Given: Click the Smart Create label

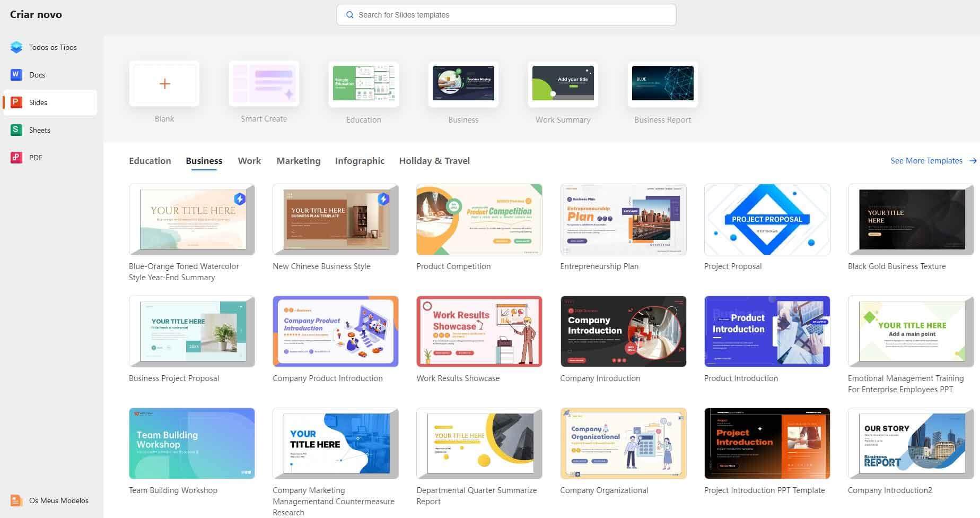Looking at the screenshot, I should click(x=264, y=119).
